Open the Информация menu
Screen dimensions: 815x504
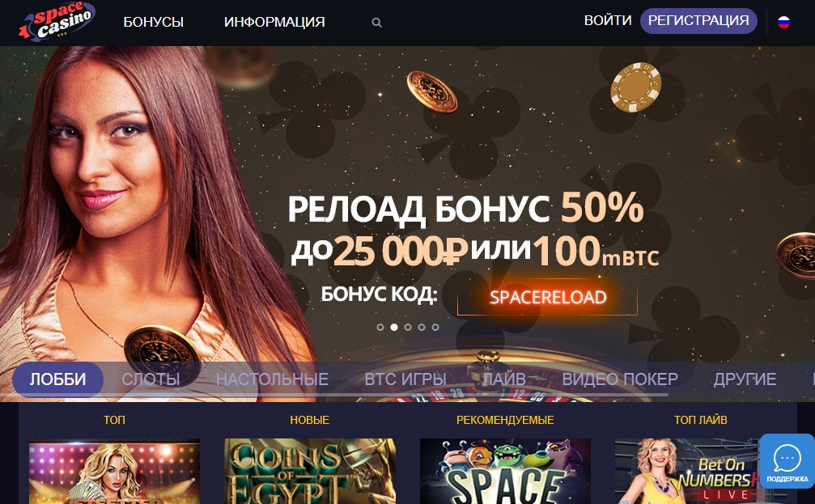click(274, 22)
